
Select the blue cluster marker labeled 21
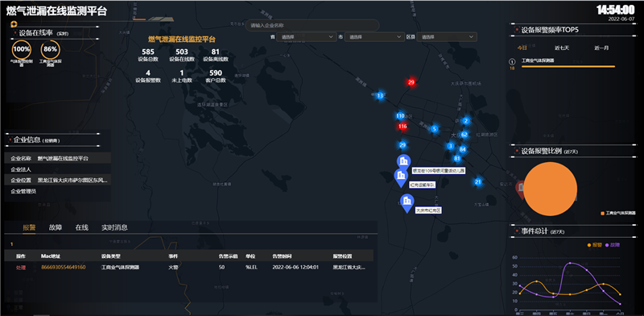[477, 182]
